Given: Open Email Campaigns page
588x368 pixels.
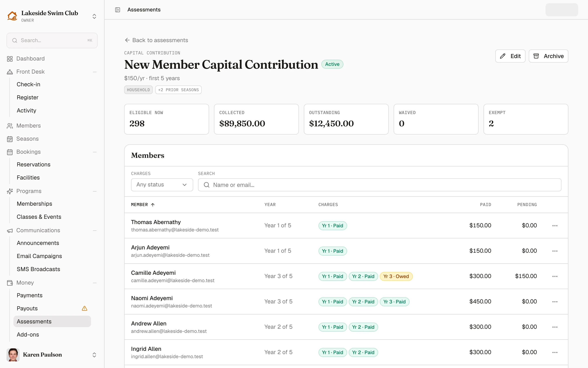Looking at the screenshot, I should 39,256.
